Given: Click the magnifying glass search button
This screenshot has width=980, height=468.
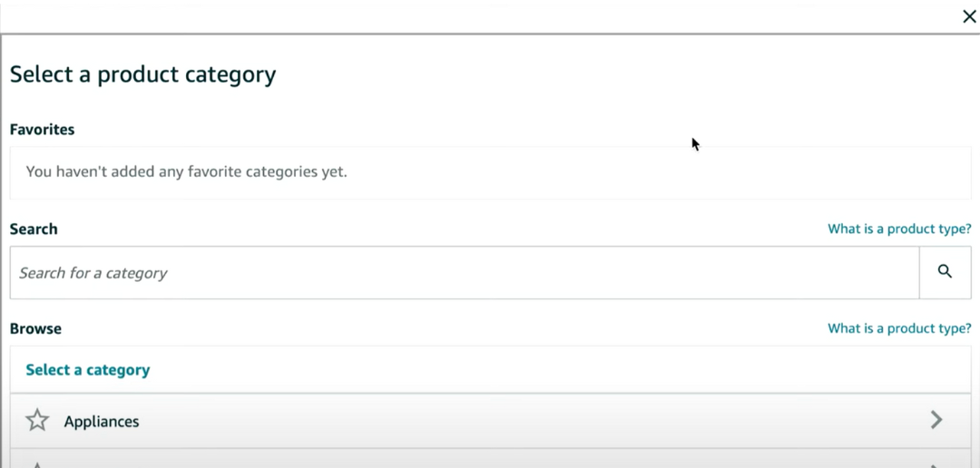Looking at the screenshot, I should point(945,272).
